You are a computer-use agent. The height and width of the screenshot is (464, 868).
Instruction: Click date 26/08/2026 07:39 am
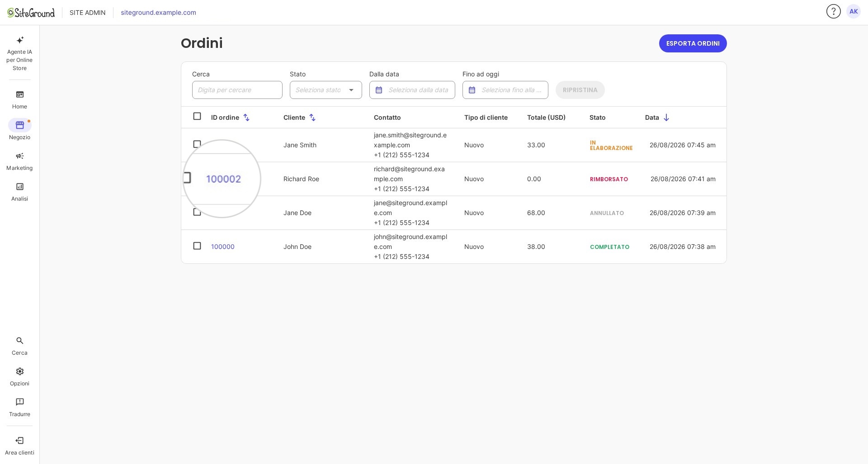click(x=682, y=213)
